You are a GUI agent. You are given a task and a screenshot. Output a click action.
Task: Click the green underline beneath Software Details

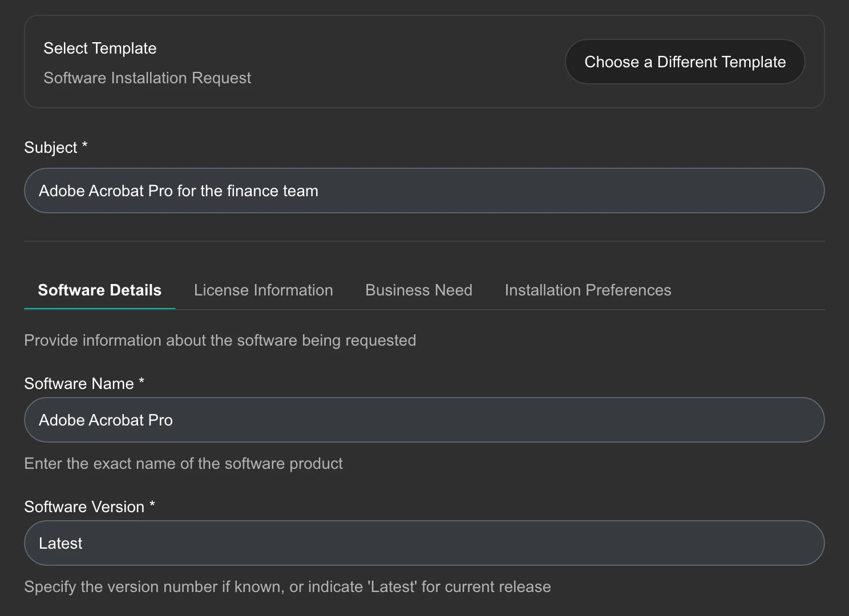point(100,309)
